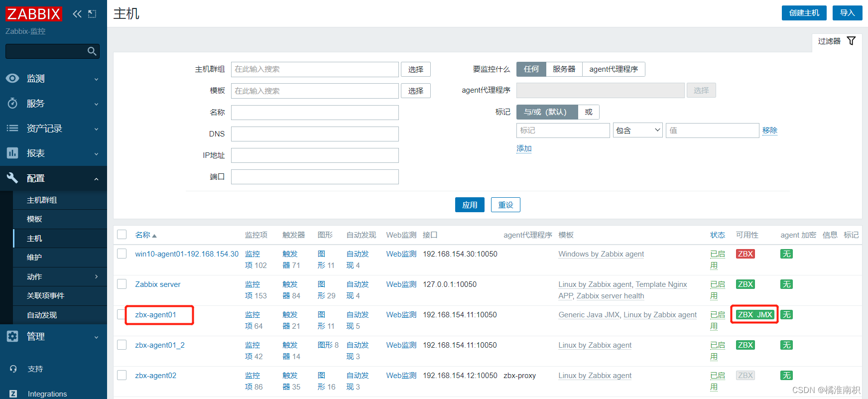Click the 报表 chart icon
The image size is (868, 399).
12,153
